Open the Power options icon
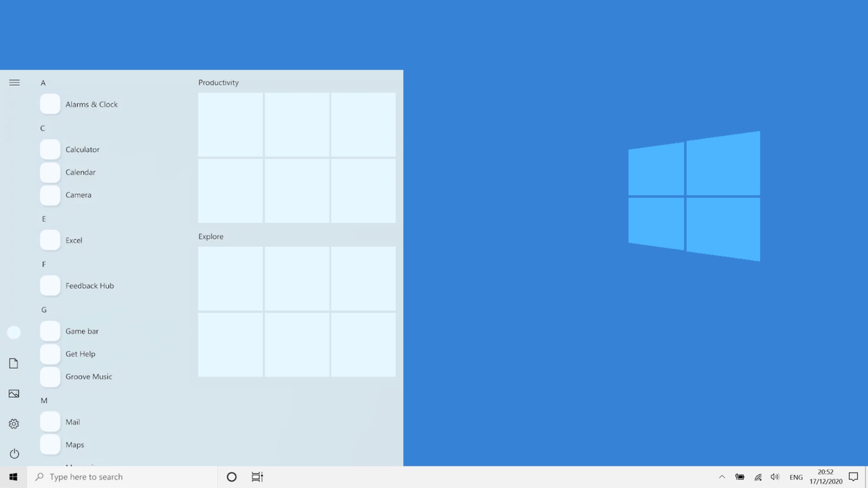868x488 pixels. pyautogui.click(x=14, y=454)
